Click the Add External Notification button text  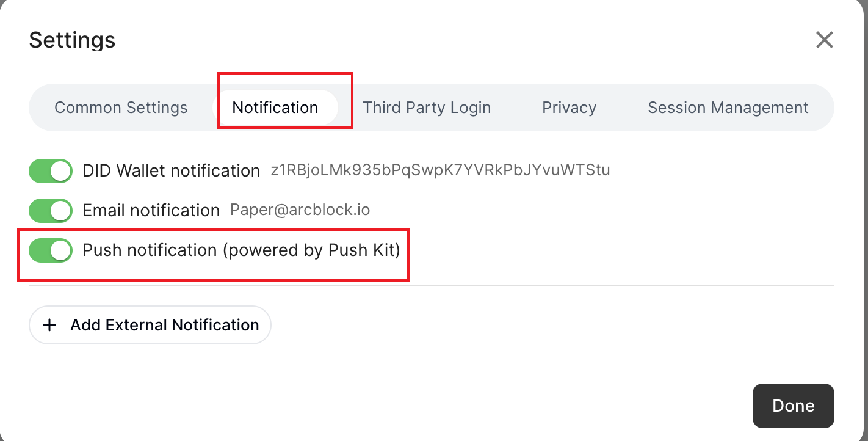pos(165,325)
